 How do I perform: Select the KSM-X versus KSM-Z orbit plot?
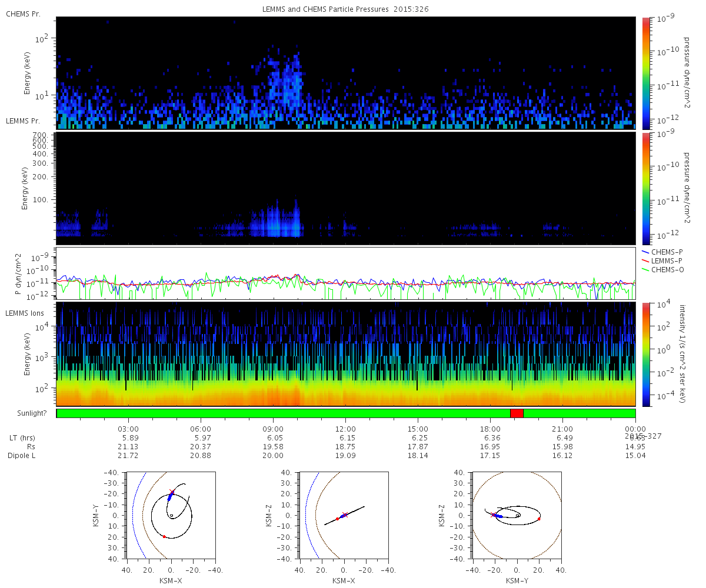pos(344,514)
